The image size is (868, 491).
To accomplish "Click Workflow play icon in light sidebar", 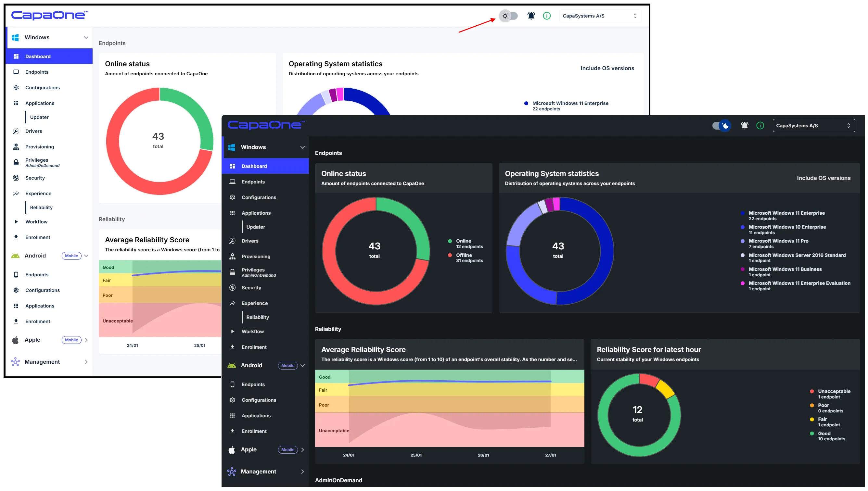I will click(16, 221).
